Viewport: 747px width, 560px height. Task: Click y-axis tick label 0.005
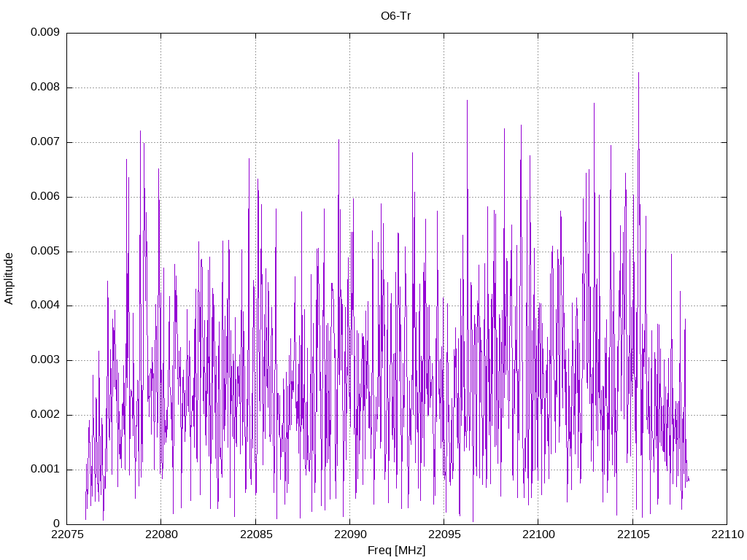(44, 251)
